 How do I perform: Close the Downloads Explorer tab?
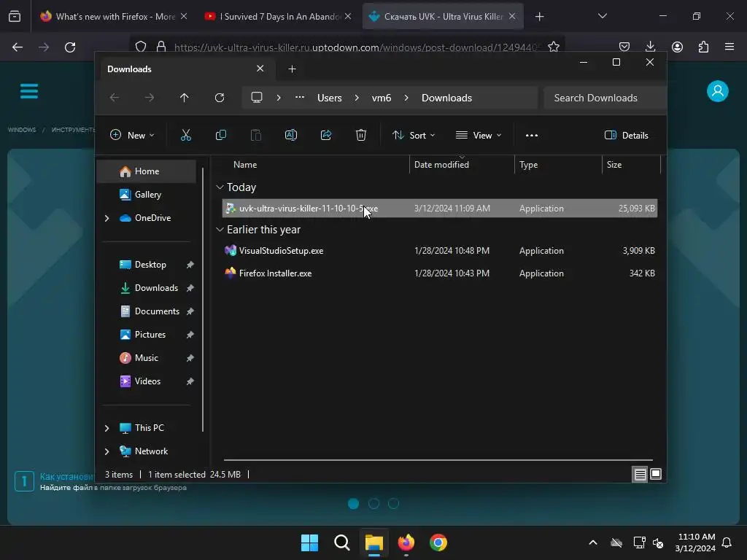[260, 69]
